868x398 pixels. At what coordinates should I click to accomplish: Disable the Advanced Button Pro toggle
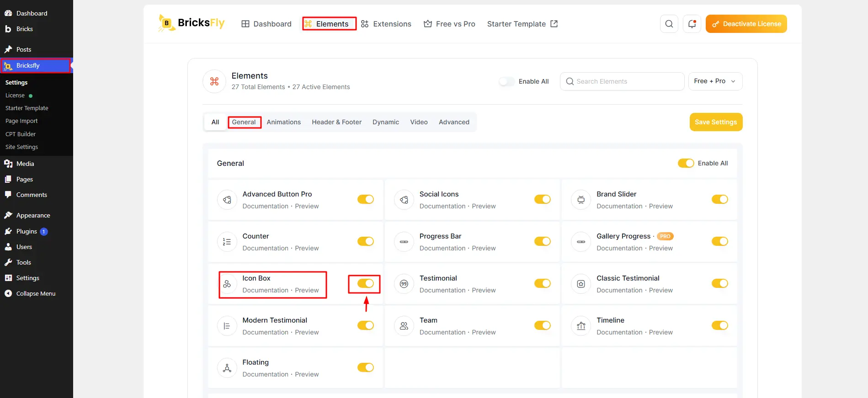[366, 199]
